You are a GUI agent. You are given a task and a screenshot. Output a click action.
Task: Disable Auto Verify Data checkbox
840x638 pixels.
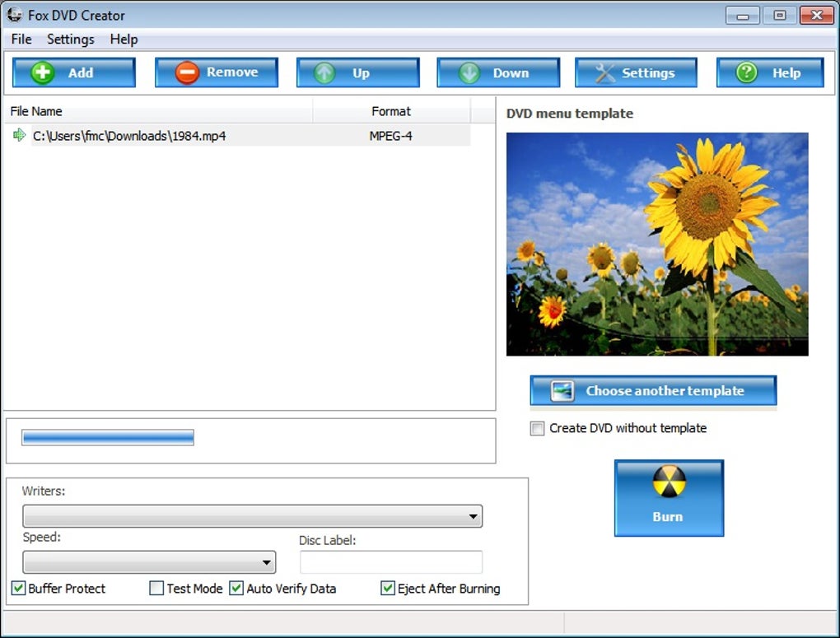coord(236,588)
